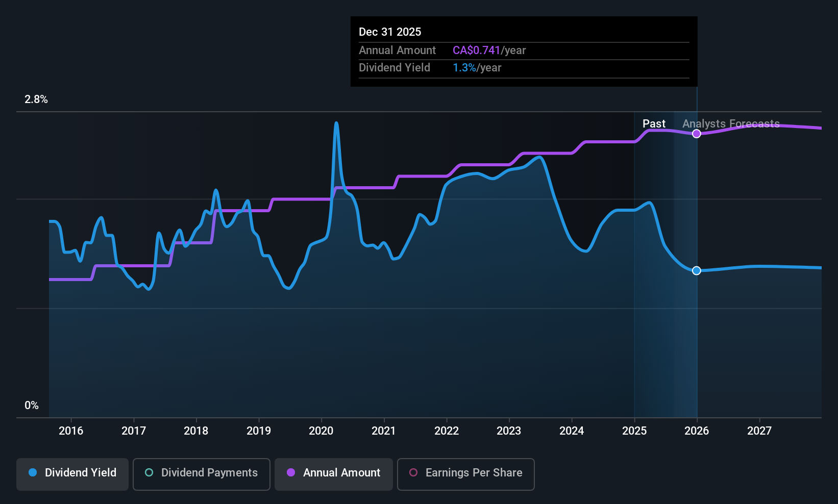
Task: Click the 2.8% axis label
Action: [36, 99]
